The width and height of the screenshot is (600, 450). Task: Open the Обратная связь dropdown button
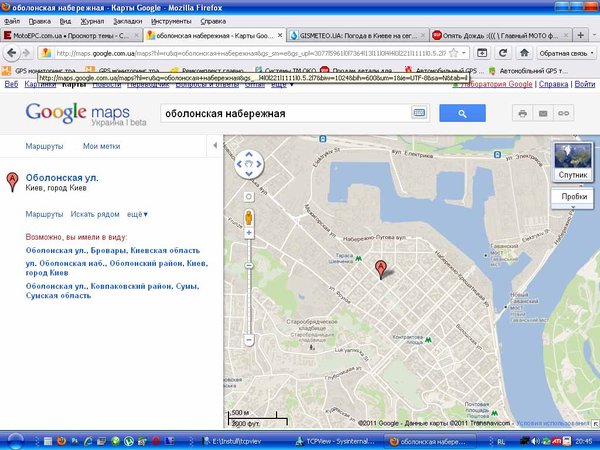point(567,53)
